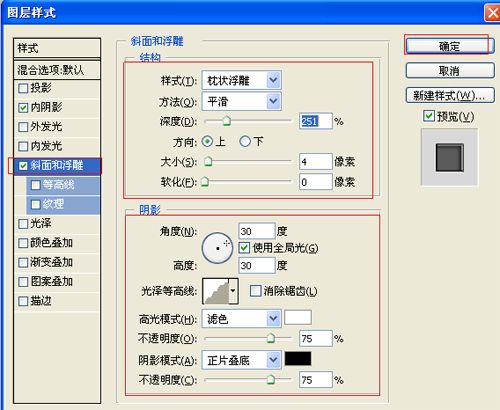Viewport: 500px width, 410px height.
Task: Open the 方法(Q) dropdown showing 平滑
Action: [x=241, y=101]
